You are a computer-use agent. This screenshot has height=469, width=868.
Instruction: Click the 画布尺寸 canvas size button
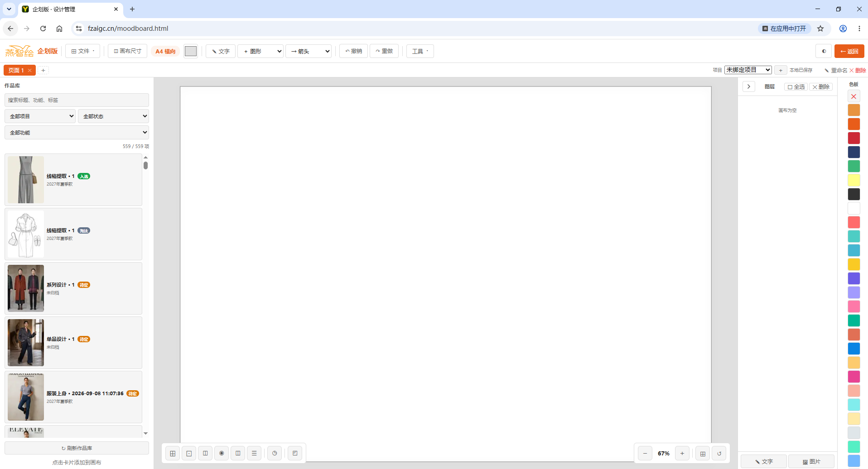pos(128,51)
